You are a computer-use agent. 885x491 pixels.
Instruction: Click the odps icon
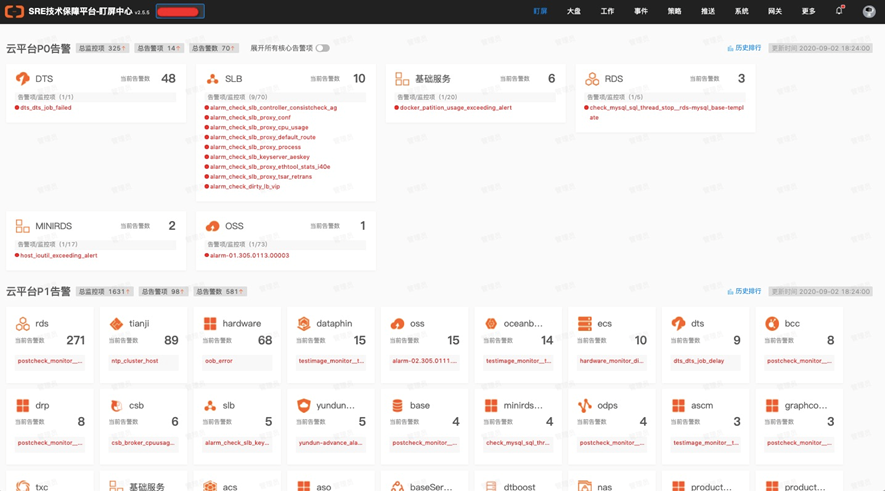coord(585,405)
